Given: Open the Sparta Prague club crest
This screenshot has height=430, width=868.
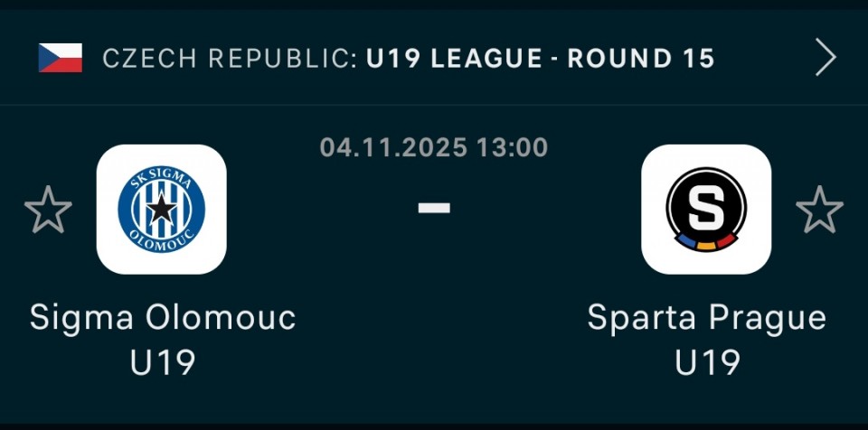Looking at the screenshot, I should (x=706, y=210).
